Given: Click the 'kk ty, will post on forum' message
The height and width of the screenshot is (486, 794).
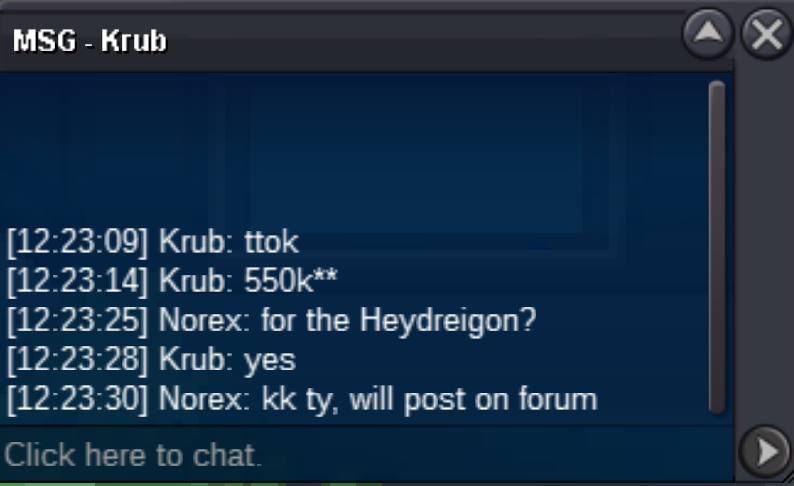Looking at the screenshot, I should click(429, 400).
